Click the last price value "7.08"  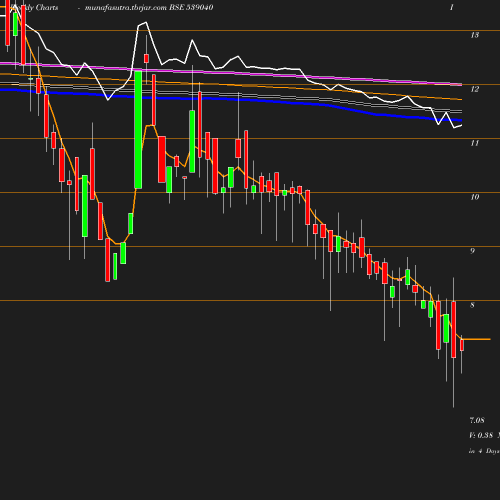click(477, 420)
